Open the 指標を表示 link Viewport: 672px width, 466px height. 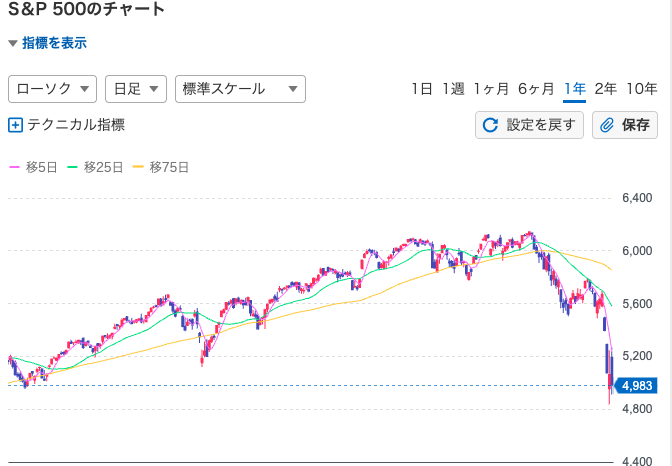tap(54, 43)
